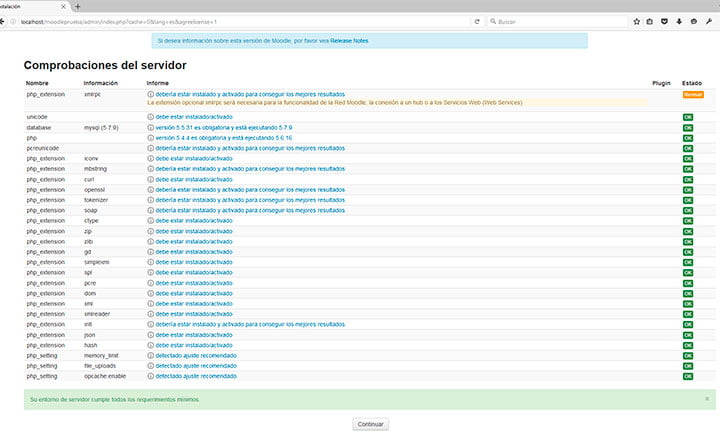The height and width of the screenshot is (432, 720).
Task: Click the info icon in the memory_limit row
Action: pos(151,355)
